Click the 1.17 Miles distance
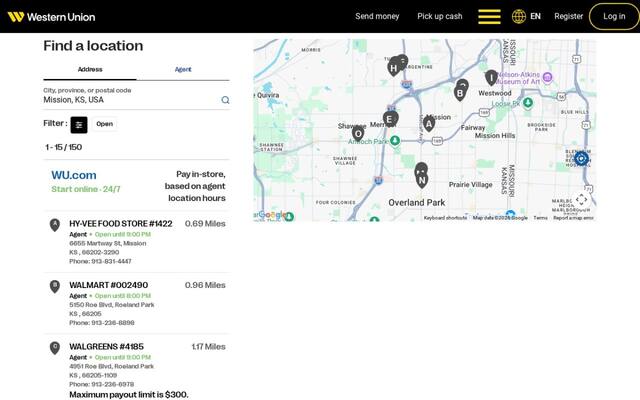 (208, 347)
